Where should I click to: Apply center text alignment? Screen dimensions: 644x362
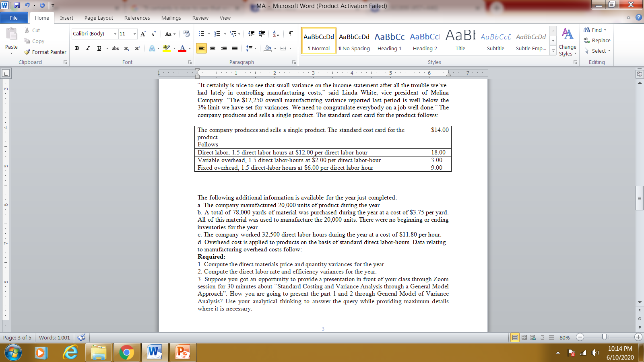(213, 48)
